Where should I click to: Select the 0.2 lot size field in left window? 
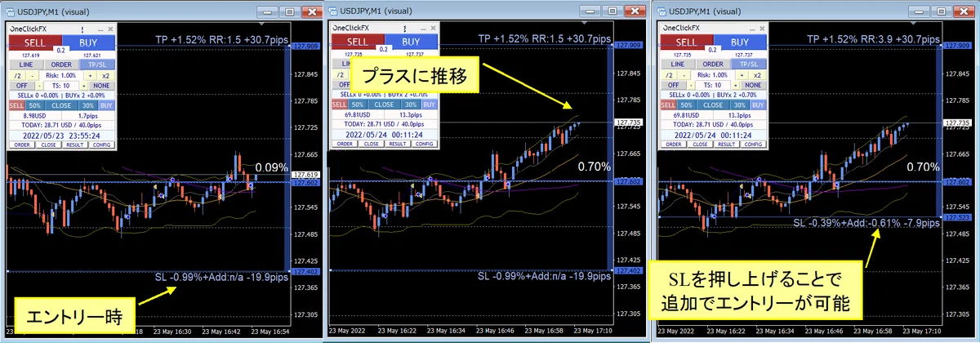tap(61, 51)
